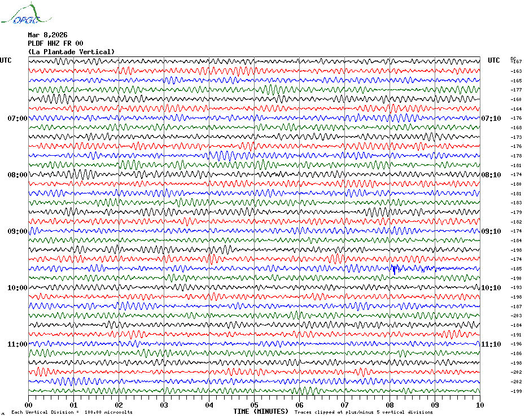Viewport: 525px width, 420px height.
Task: Click the "06" minute tick label
Action: point(300,405)
